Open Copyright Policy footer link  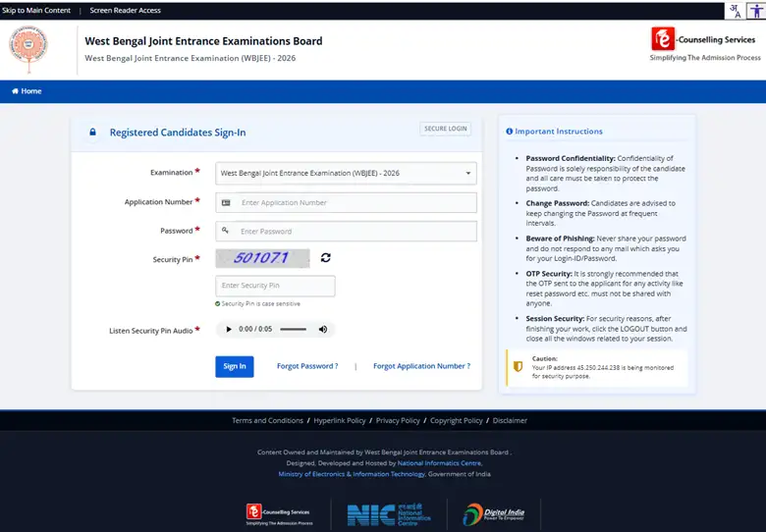click(457, 421)
